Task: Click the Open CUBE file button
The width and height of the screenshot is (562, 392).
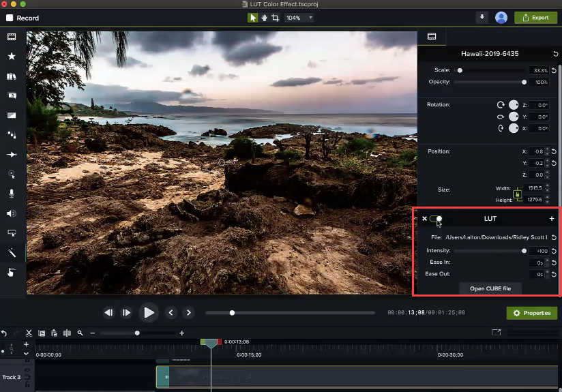Action: [x=490, y=288]
